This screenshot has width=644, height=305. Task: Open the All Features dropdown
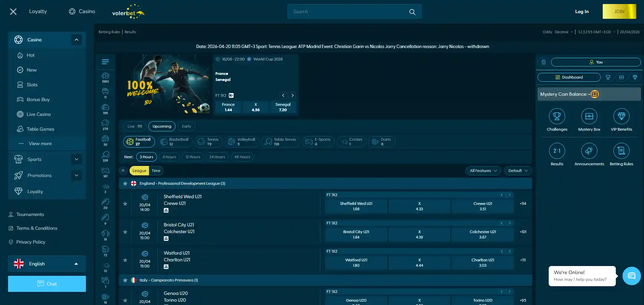[x=483, y=171]
